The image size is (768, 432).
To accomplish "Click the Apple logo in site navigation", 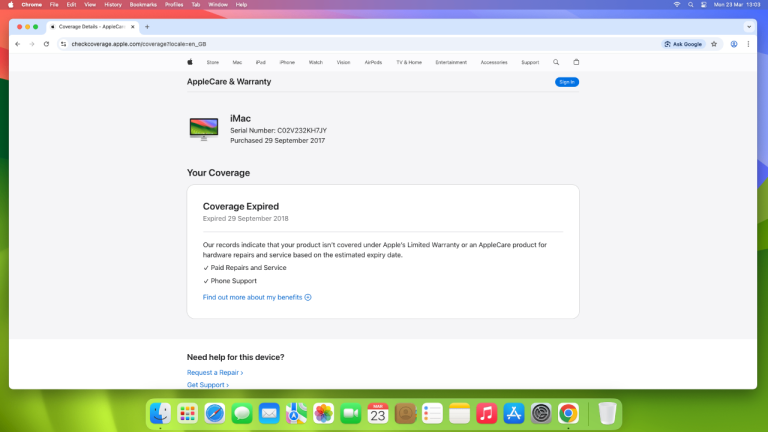I will coord(189,62).
